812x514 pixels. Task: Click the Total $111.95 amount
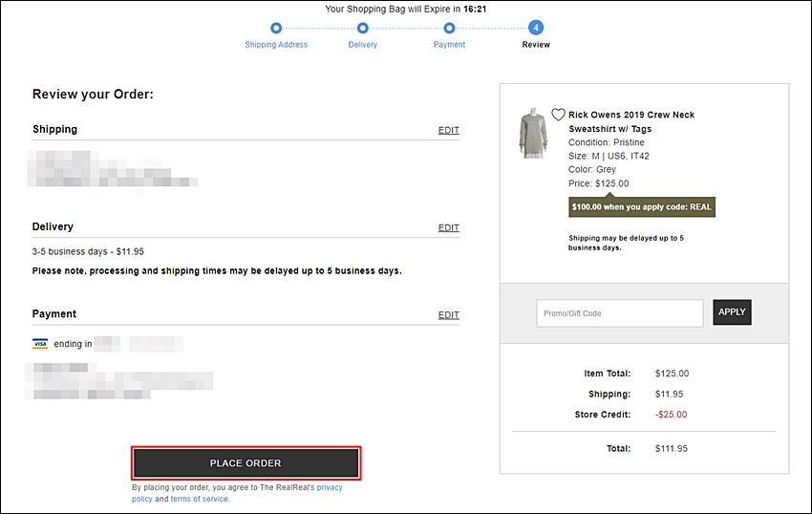point(672,448)
